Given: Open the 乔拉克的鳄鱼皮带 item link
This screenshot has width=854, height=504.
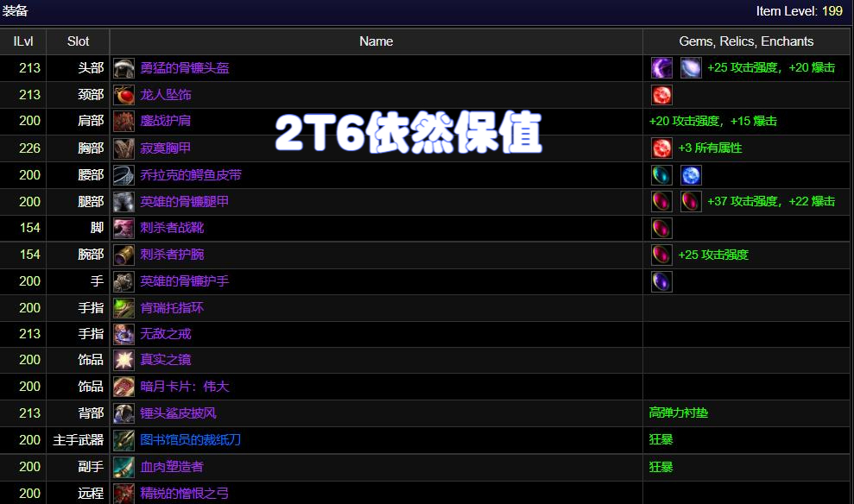Looking at the screenshot, I should tap(191, 174).
